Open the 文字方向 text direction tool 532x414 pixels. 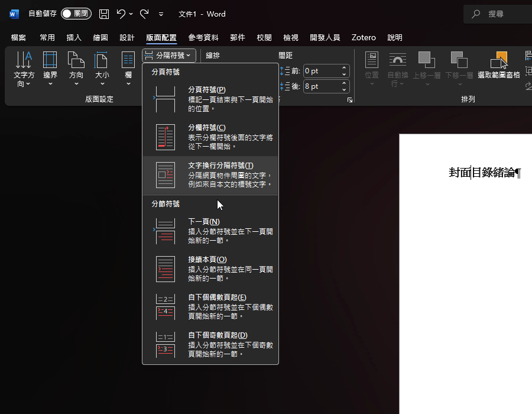(24, 69)
